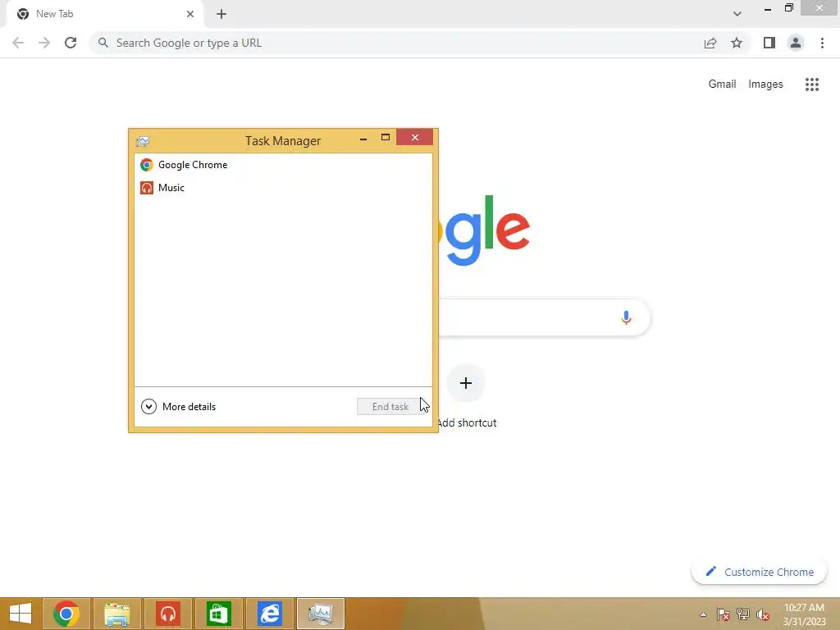
Task: Open Google apps grid
Action: [x=812, y=84]
